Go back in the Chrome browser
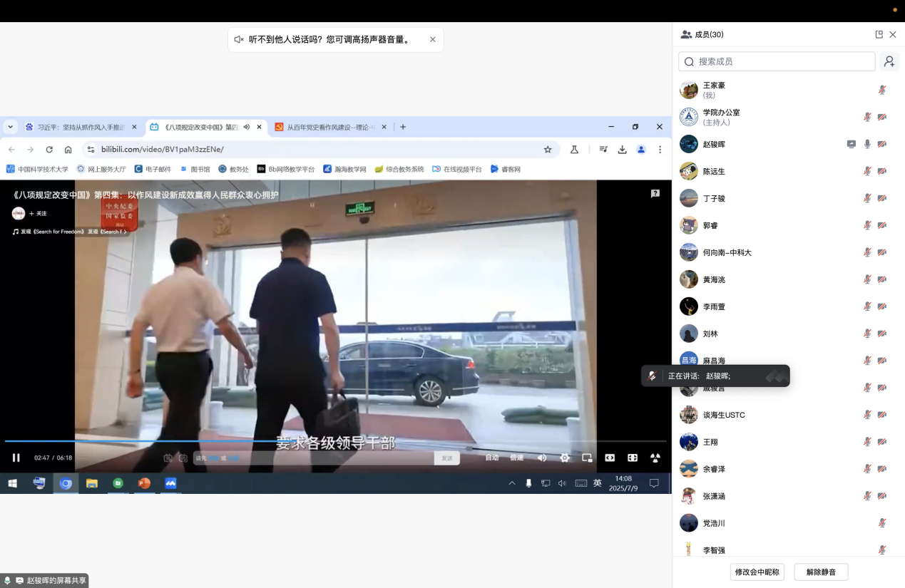This screenshot has width=905, height=588. [11, 149]
